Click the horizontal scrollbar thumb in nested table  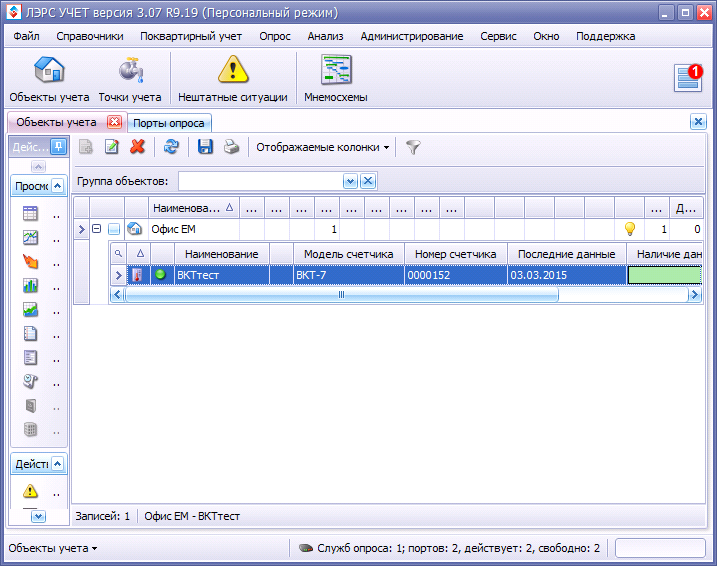[x=341, y=295]
